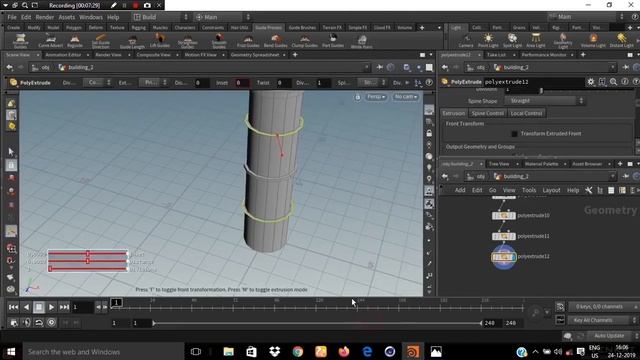Toggle audio speaker icon in playbar

point(27,322)
